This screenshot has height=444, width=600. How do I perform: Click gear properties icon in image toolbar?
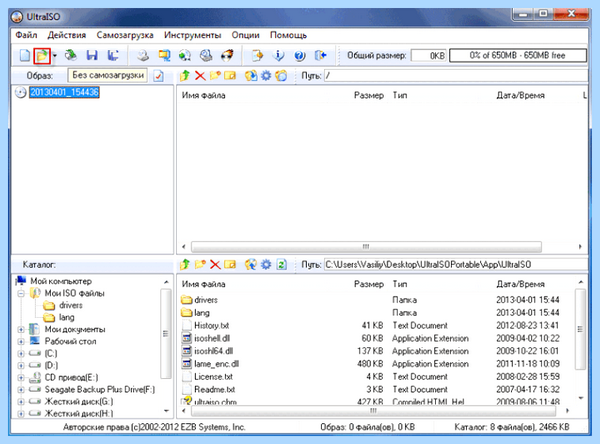(266, 75)
